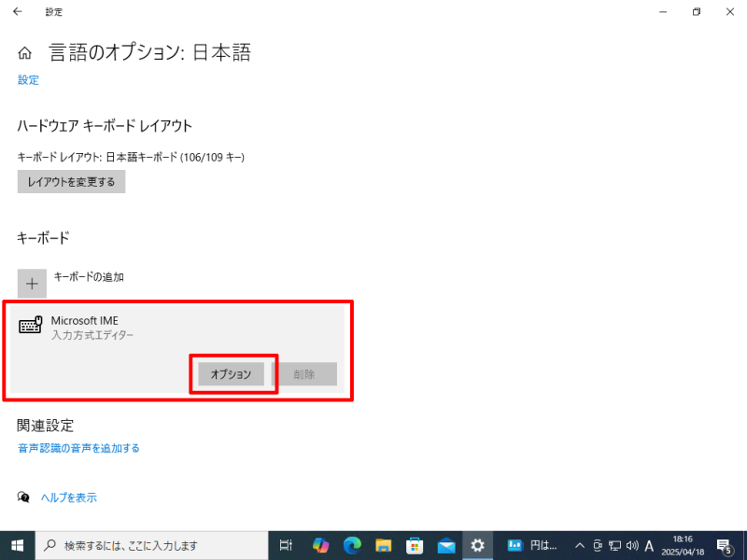Image resolution: width=747 pixels, height=560 pixels.
Task: Click the レイアウトを変更する button
Action: pyautogui.click(x=72, y=181)
